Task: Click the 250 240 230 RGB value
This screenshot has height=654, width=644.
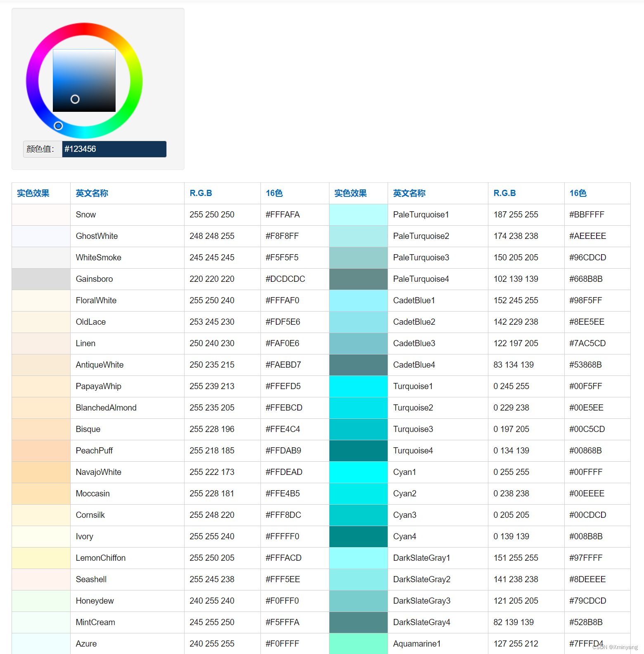Action: (x=212, y=343)
